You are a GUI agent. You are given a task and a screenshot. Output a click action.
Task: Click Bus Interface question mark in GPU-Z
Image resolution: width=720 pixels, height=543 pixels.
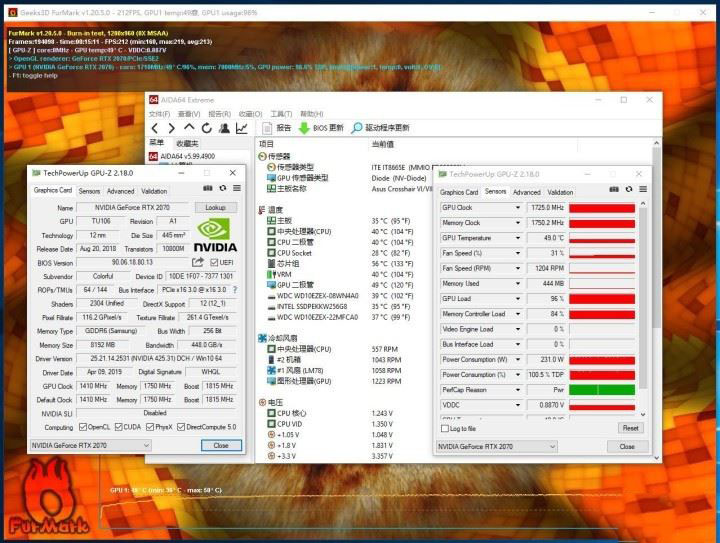[235, 290]
